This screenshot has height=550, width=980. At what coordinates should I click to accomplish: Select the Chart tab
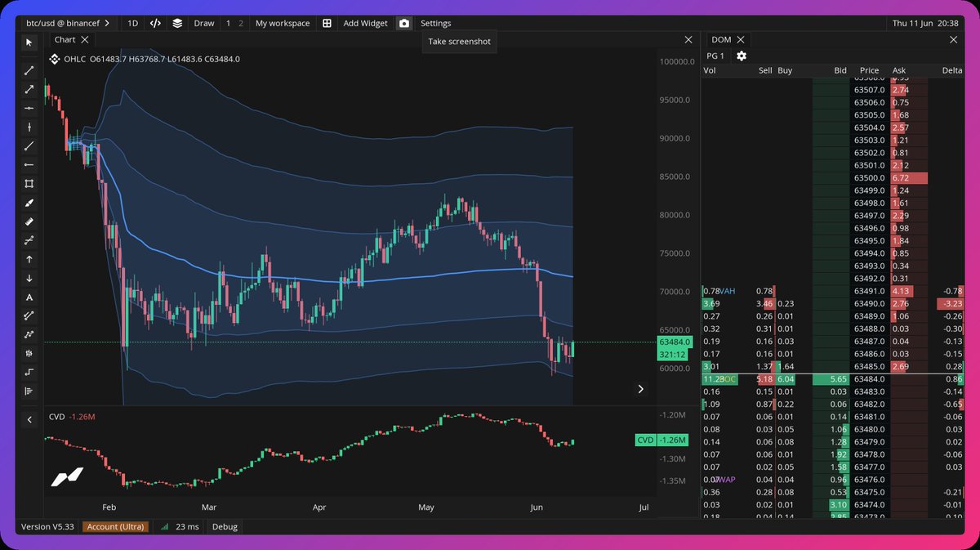(65, 39)
